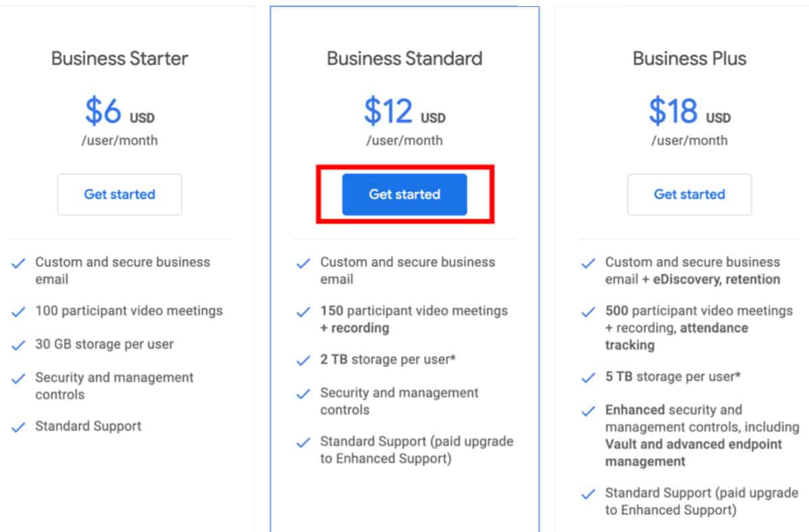809x532 pixels.
Task: Click checkmark next to 500 participant video meetings
Action: [x=589, y=312]
